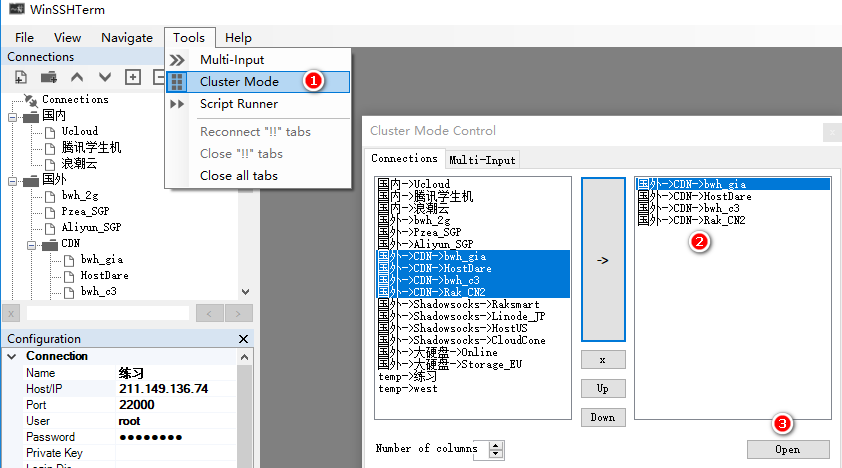Open Script Runner from Tools menu
842x468 pixels.
[x=238, y=104]
